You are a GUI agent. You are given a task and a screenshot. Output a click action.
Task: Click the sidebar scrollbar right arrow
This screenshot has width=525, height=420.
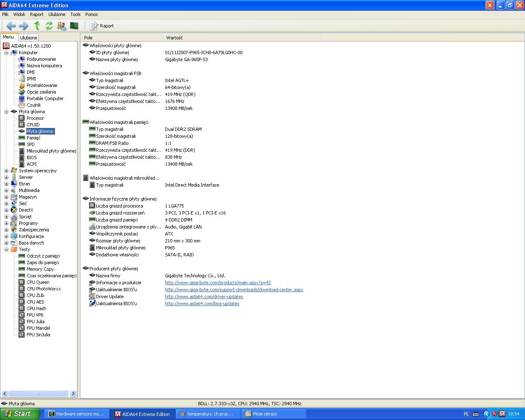pos(73,394)
